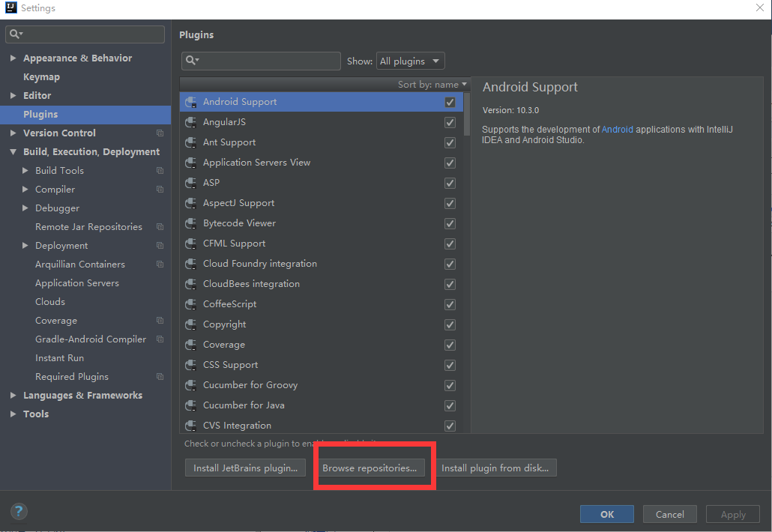Click the Browse repositories button
The height and width of the screenshot is (532, 772).
370,468
